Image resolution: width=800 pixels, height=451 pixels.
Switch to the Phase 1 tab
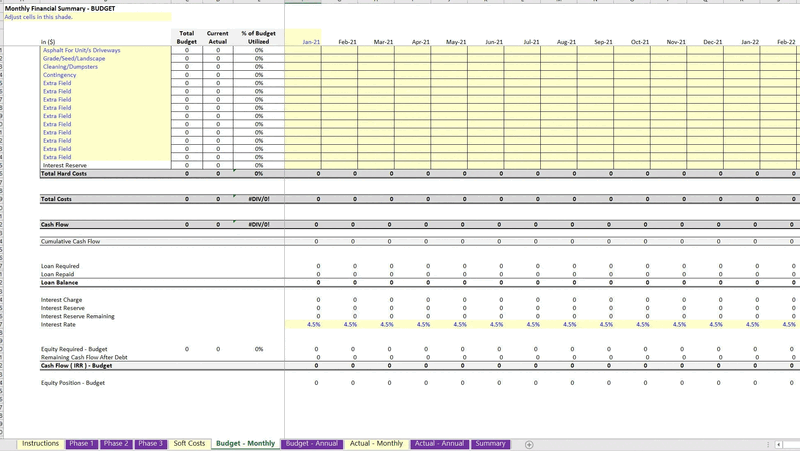(x=81, y=443)
